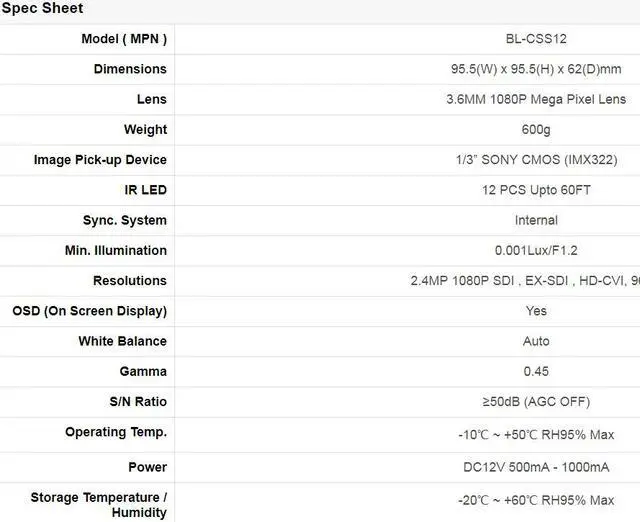
Task: Select the White Balance Auto value
Action: pyautogui.click(x=536, y=341)
